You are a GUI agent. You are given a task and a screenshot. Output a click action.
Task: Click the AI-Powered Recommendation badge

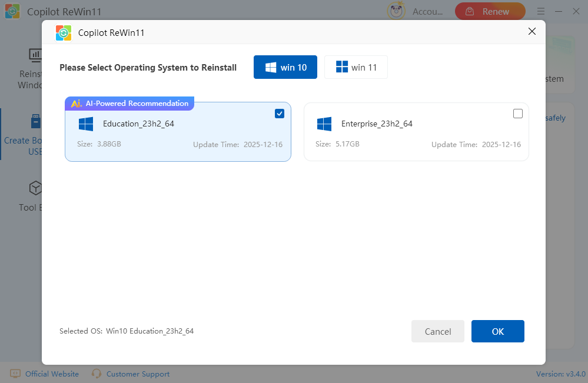click(129, 104)
